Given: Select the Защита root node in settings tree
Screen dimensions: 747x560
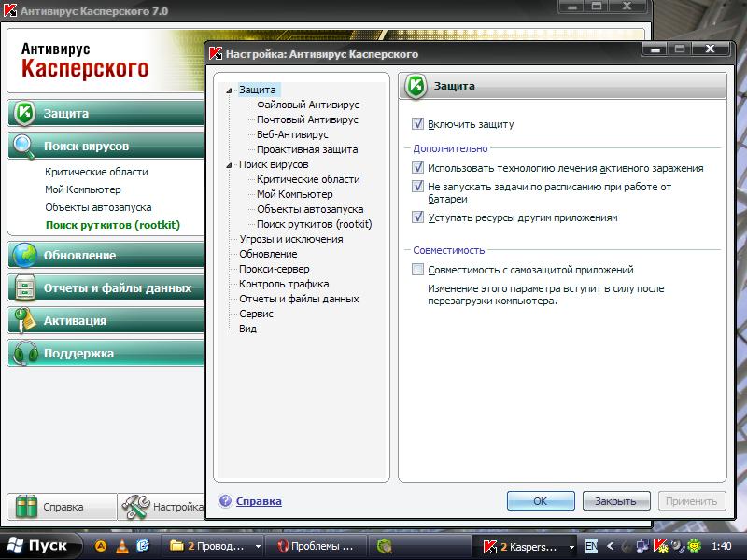Looking at the screenshot, I should (258, 90).
